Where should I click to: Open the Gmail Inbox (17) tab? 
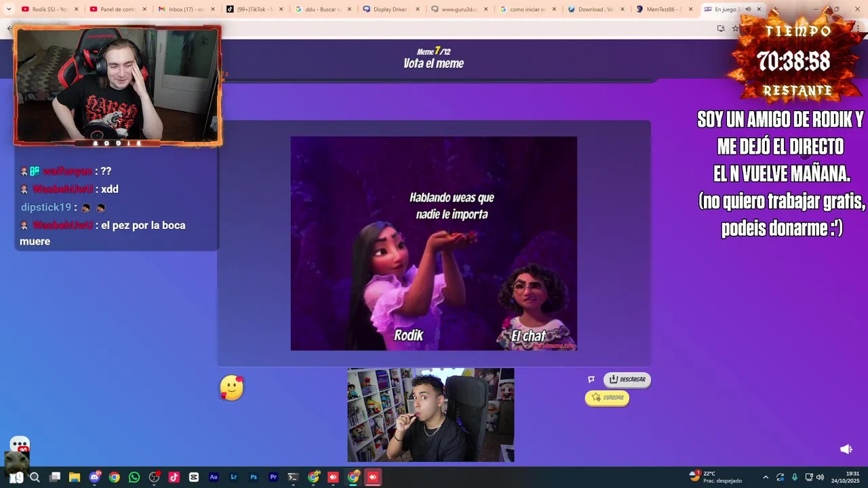(185, 9)
